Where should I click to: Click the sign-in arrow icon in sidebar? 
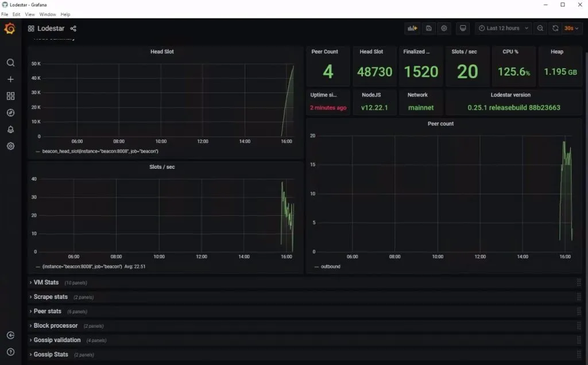click(10, 335)
